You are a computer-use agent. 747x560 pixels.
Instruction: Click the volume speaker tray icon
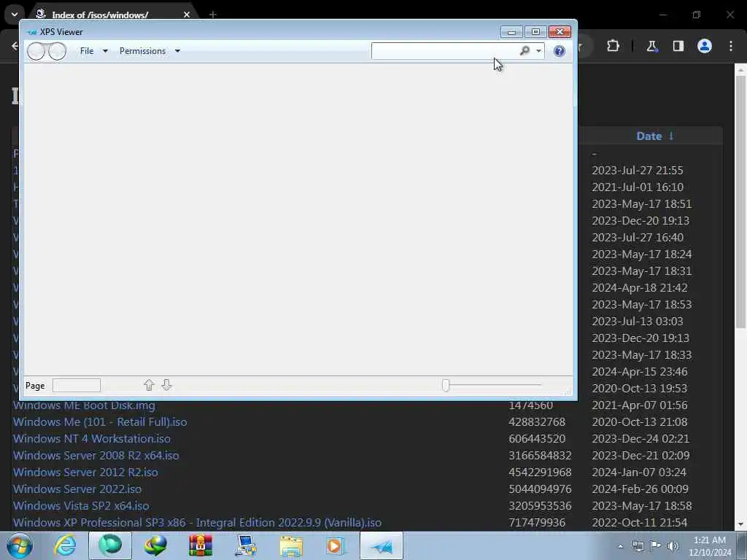point(673,545)
